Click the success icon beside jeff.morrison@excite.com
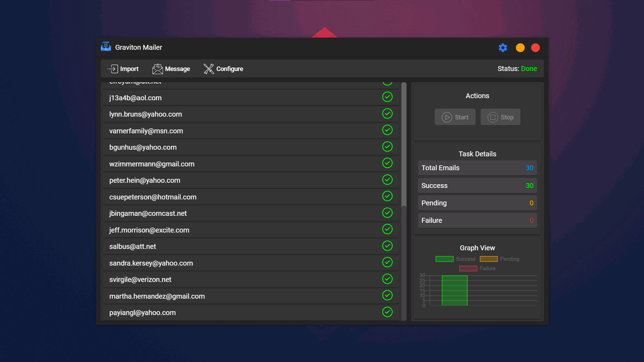The width and height of the screenshot is (644, 362). [x=387, y=229]
